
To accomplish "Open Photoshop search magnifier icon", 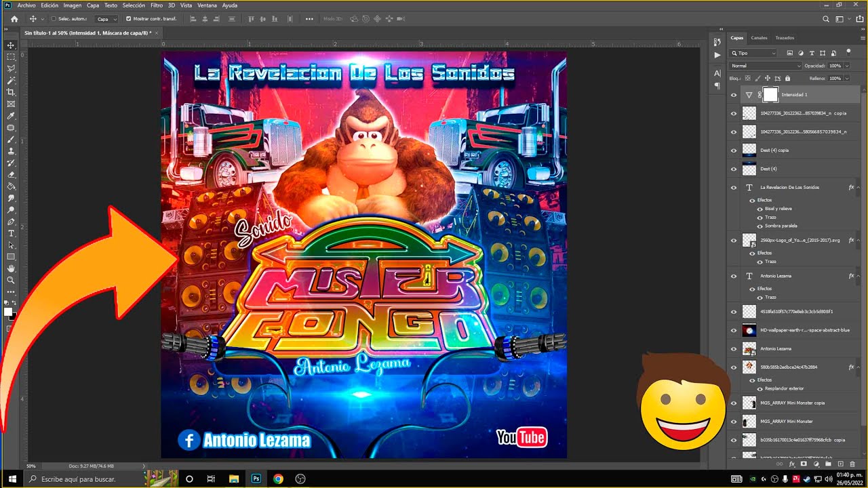I will coord(825,19).
